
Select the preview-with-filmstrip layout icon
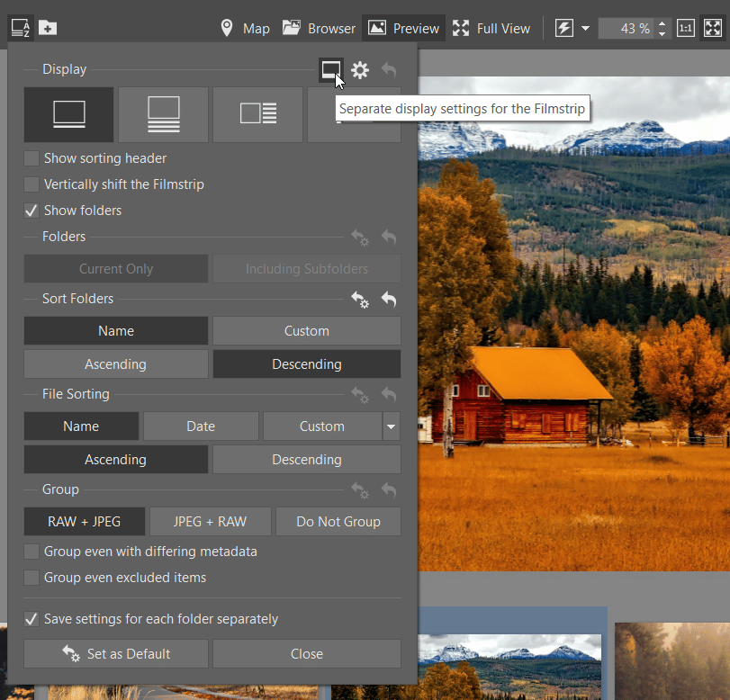[x=163, y=114]
